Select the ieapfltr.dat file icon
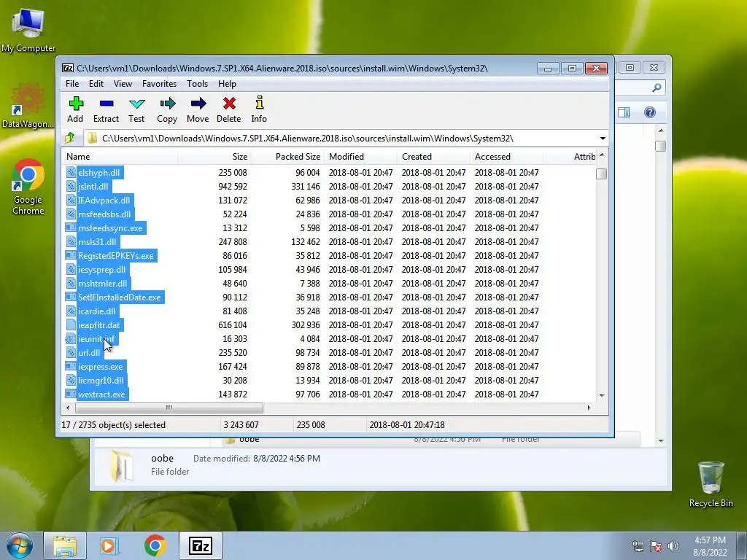The width and height of the screenshot is (747, 560). (x=71, y=324)
